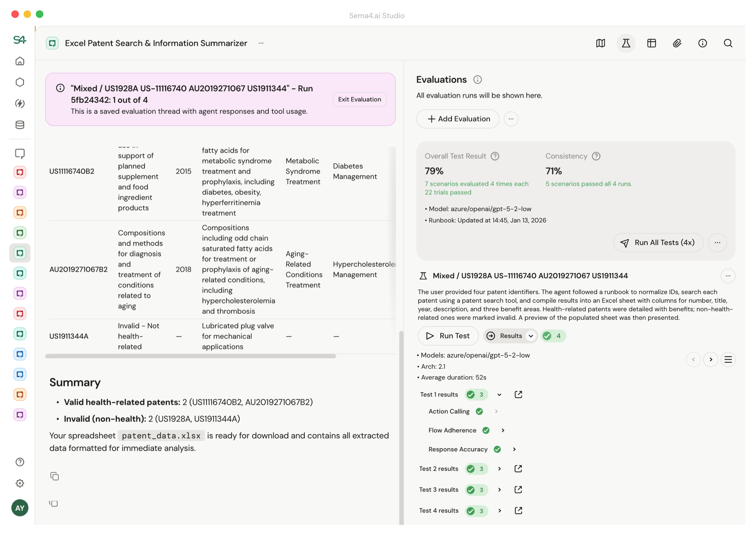Copy response with the copy icon
The width and height of the screenshot is (756, 534).
54,476
